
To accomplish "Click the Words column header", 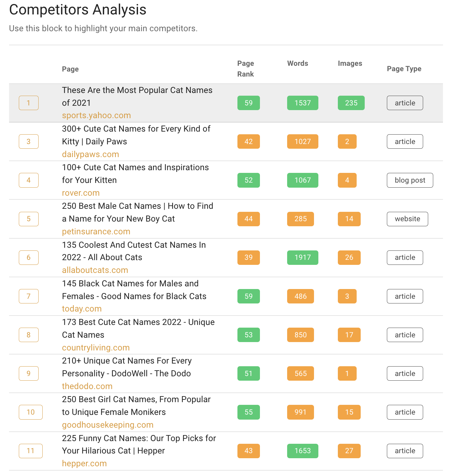I will tap(298, 63).
